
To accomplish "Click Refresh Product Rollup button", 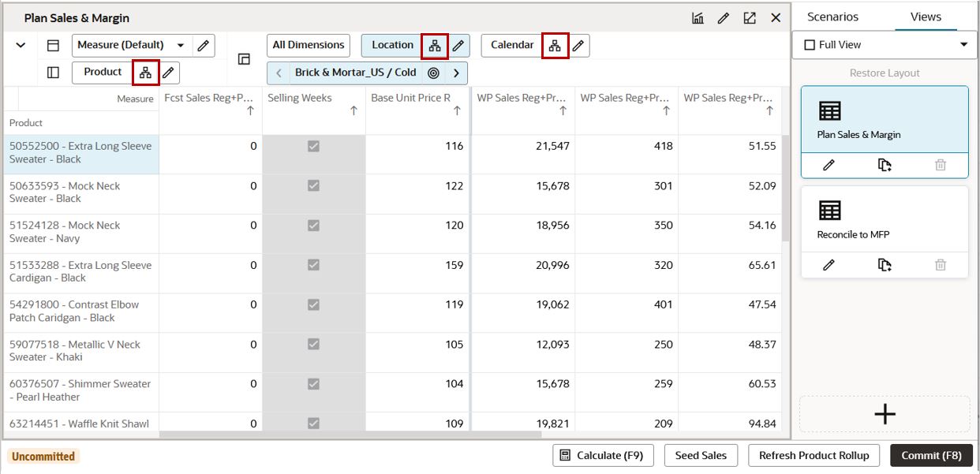I will [814, 456].
